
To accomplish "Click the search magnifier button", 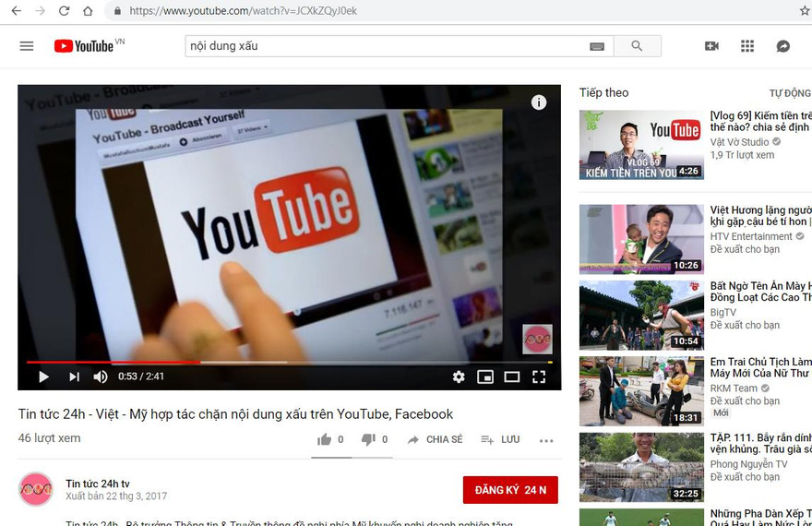I will 637,46.
